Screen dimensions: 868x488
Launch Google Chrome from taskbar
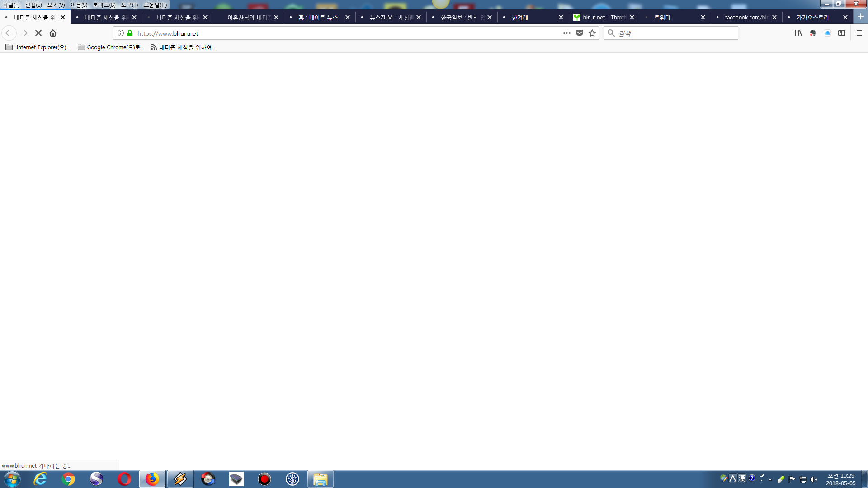coord(68,479)
